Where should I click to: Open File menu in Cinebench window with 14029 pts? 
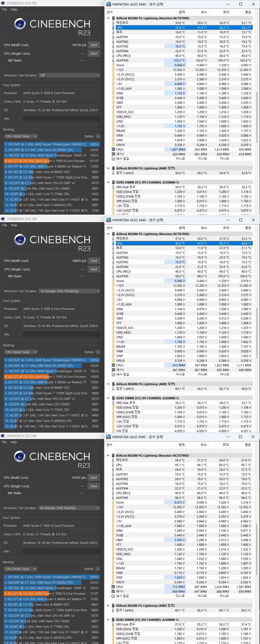(x=4, y=225)
